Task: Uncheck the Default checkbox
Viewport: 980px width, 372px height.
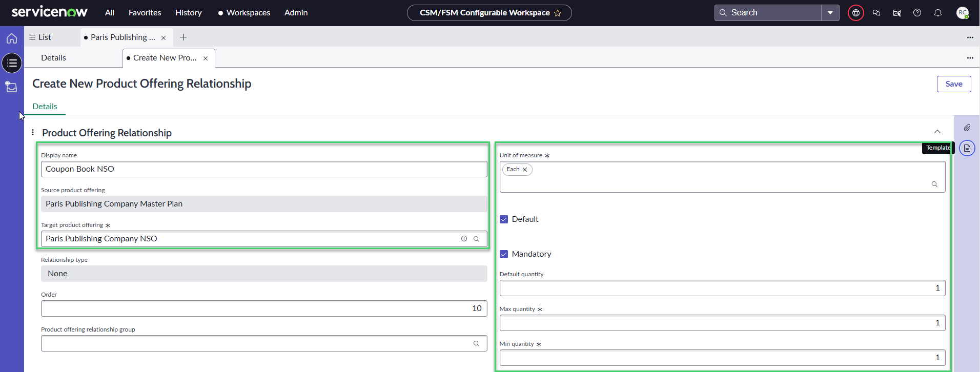Action: (504, 219)
